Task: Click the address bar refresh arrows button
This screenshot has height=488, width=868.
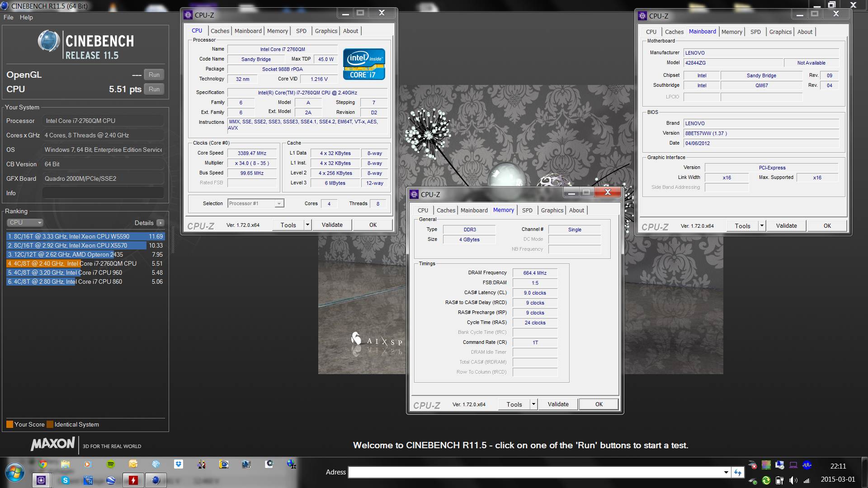Action: tap(738, 473)
